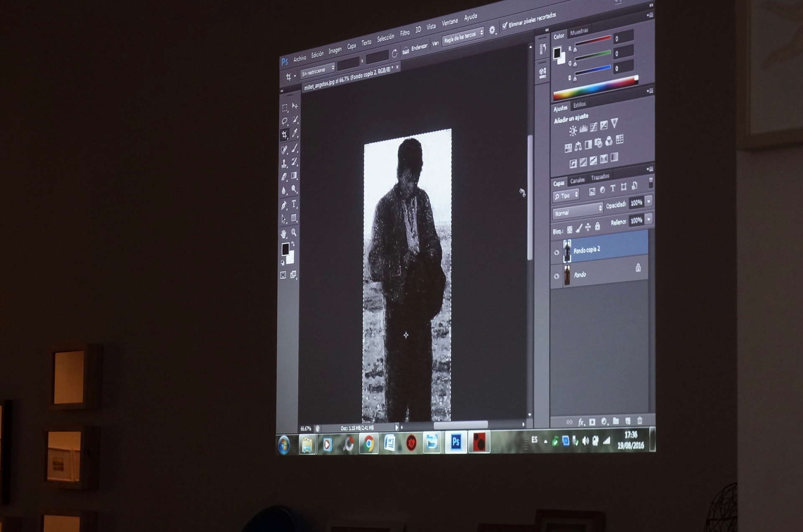
Task: Click the Brightness/Contrast adjustment icon
Action: pos(573,131)
